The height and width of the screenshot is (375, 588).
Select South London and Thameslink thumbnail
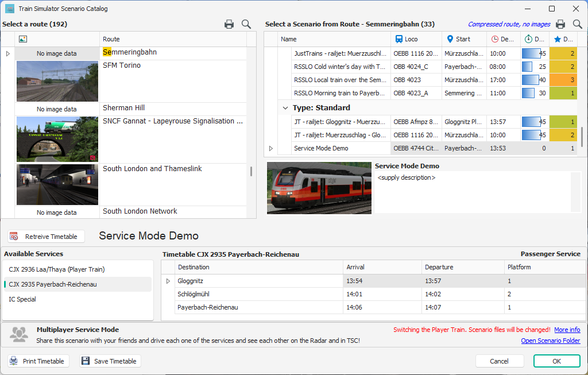[x=57, y=184]
